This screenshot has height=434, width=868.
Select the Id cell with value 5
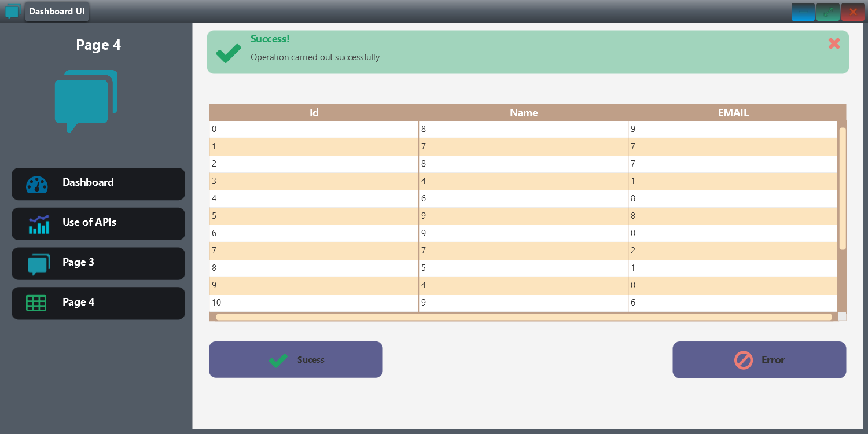pyautogui.click(x=314, y=216)
